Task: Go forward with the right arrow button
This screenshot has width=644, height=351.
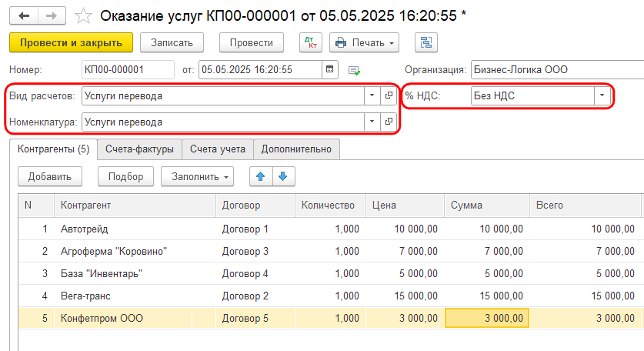Action: pos(52,16)
